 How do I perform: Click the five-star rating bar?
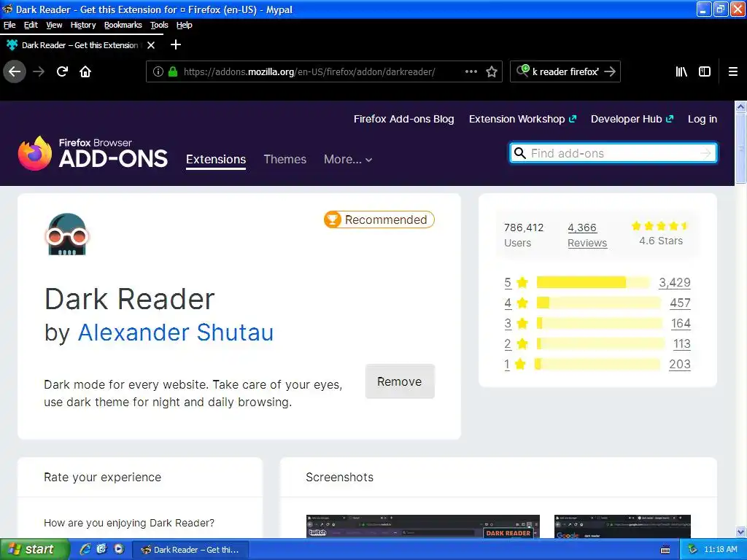coord(593,282)
